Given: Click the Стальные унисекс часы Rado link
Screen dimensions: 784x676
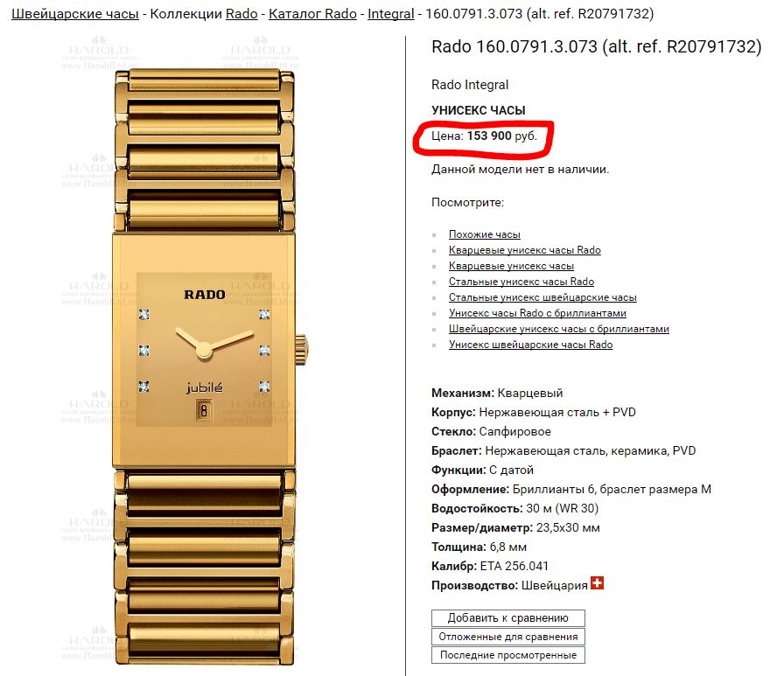Looking at the screenshot, I should point(521,282).
